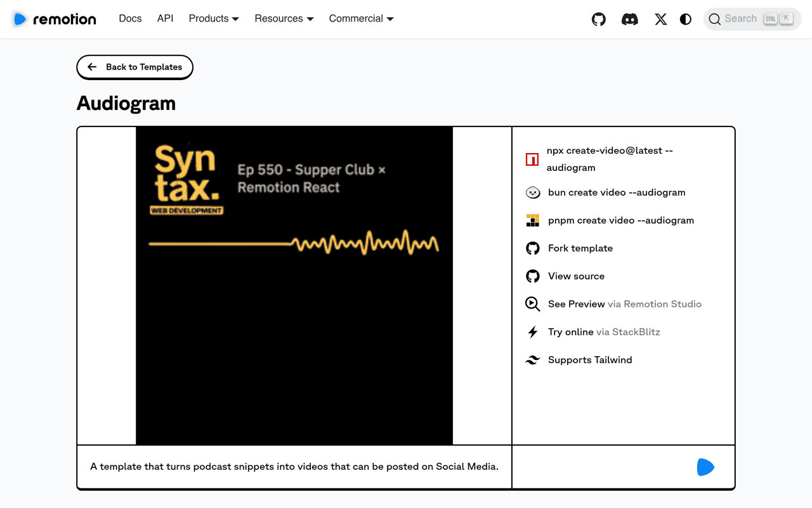This screenshot has height=508, width=812.
Task: Copy the bun create video --audiogram command
Action: pyautogui.click(x=617, y=192)
